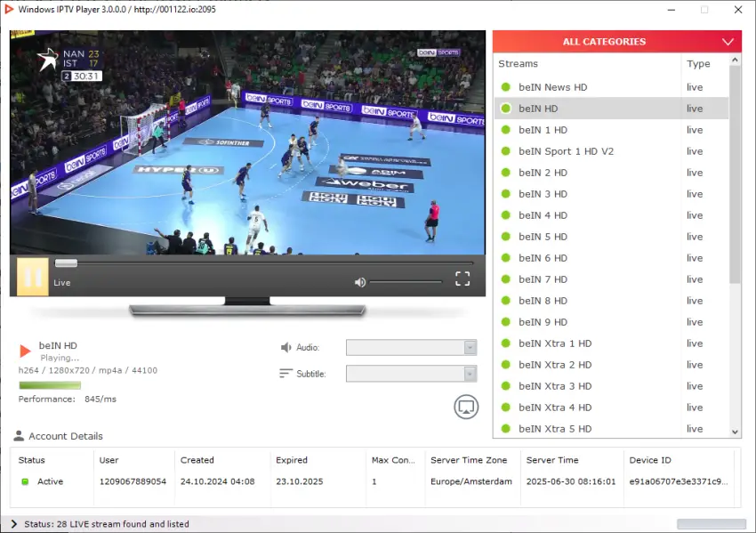Click the Audio speaker icon
Viewport: 756px width, 533px height.
[286, 347]
